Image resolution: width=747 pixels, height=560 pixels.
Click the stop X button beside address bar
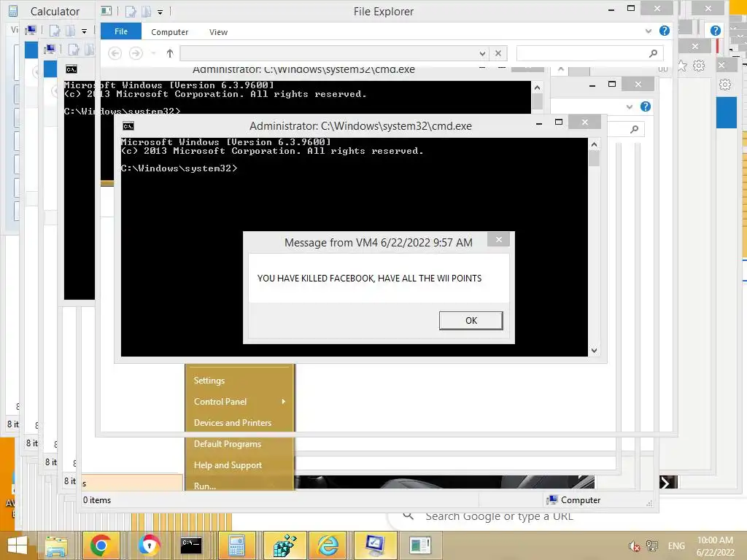coord(498,53)
